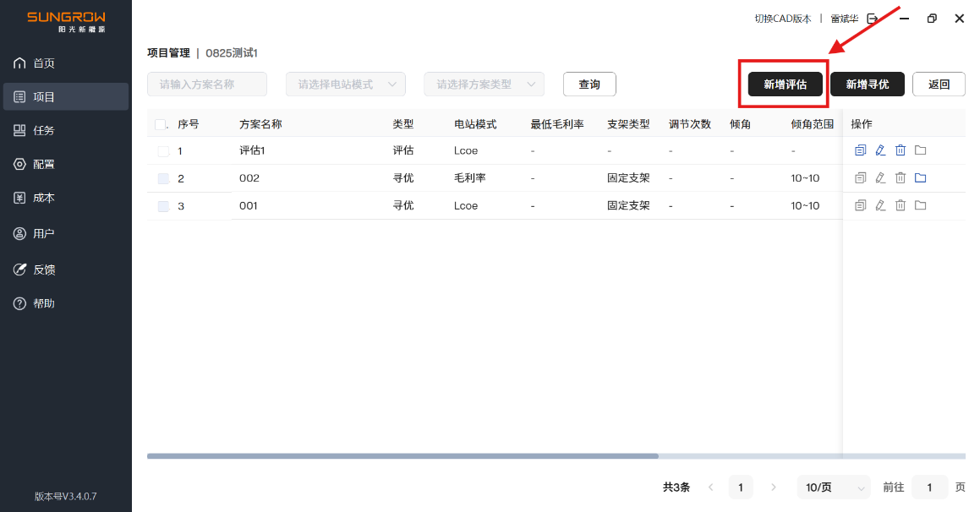Go to 任务 in the sidebar
Screen dimensions: 980x512
44,130
